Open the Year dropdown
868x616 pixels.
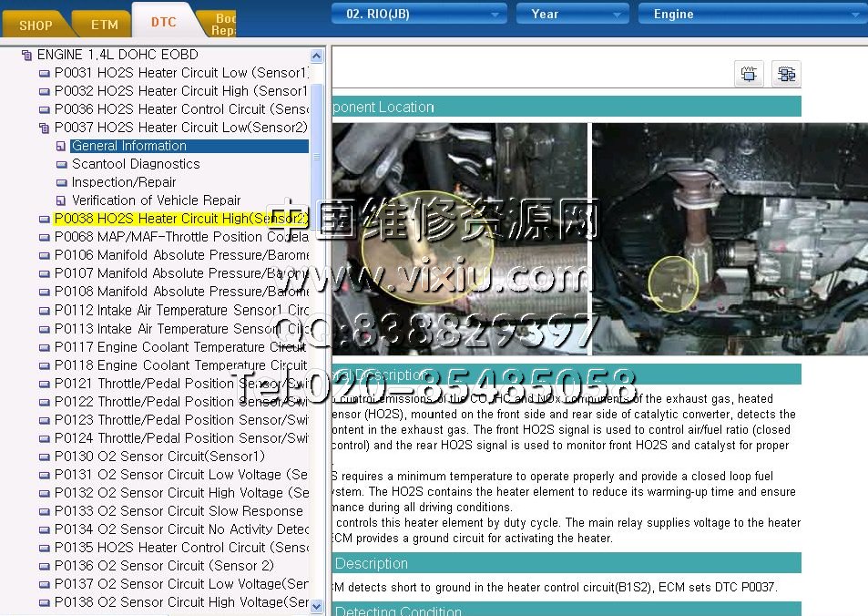[x=572, y=14]
